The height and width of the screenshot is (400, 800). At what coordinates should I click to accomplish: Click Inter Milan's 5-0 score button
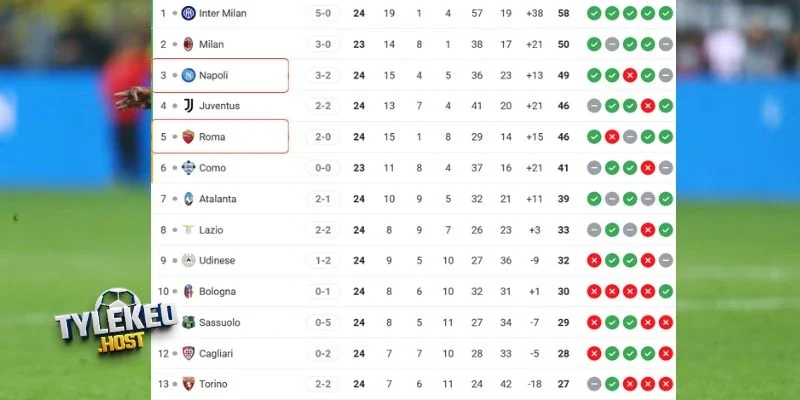[x=322, y=13]
